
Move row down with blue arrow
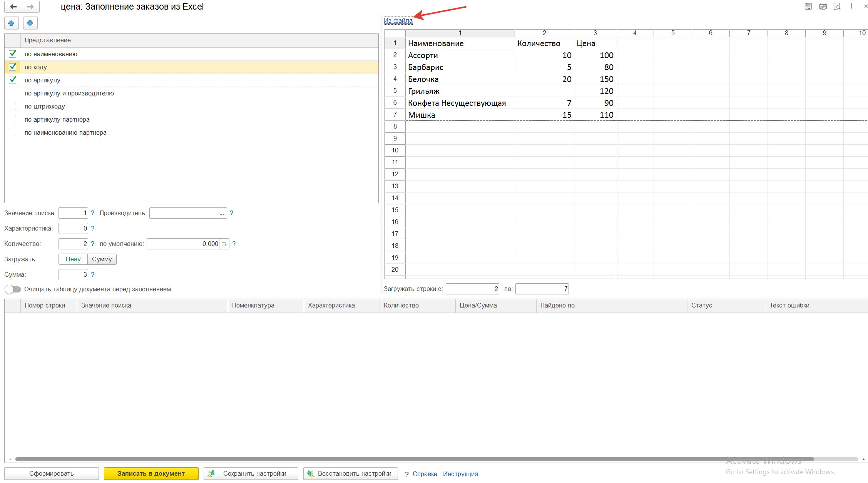tap(30, 23)
